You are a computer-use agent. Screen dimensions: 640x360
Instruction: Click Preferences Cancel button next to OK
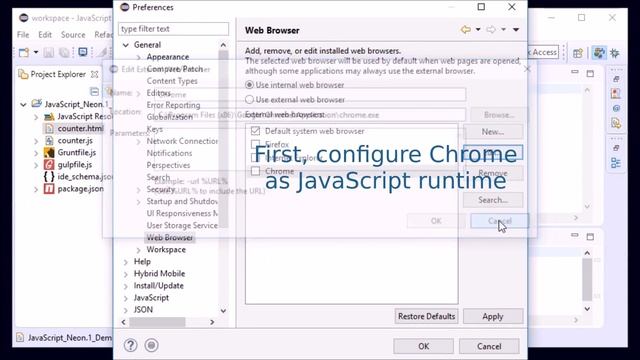pyautogui.click(x=489, y=346)
